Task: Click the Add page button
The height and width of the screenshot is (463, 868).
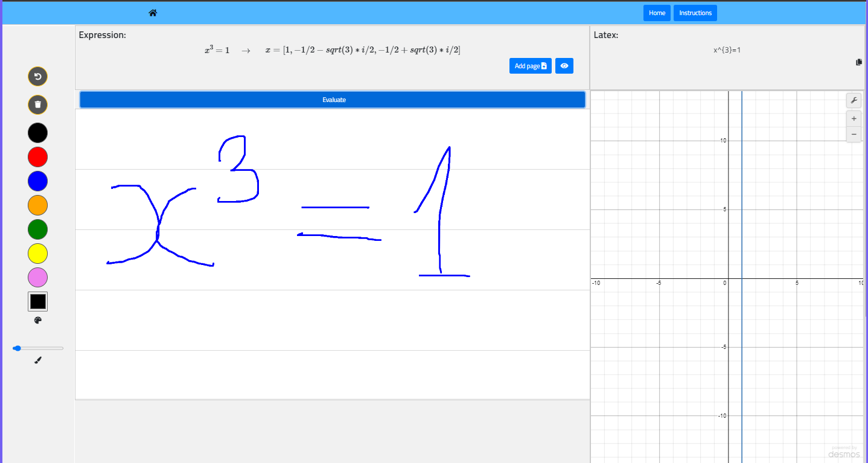Action: click(x=530, y=66)
